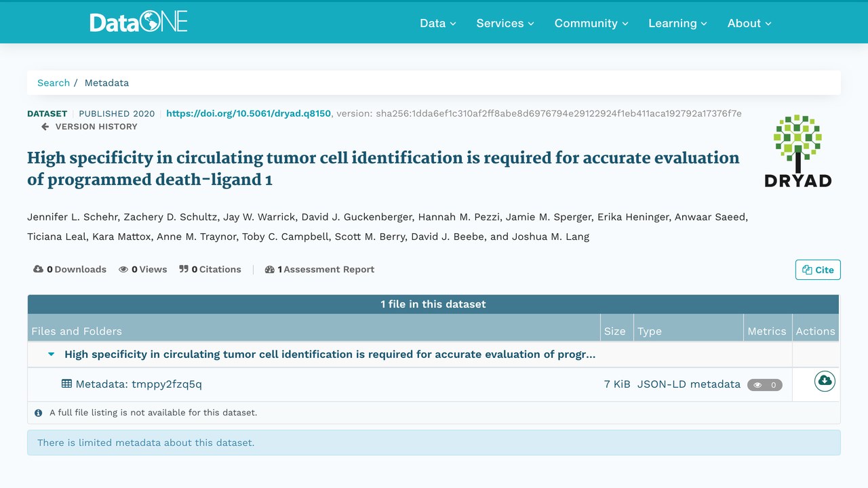Click the '1 file in this dataset' header
868x488 pixels.
pos(433,304)
